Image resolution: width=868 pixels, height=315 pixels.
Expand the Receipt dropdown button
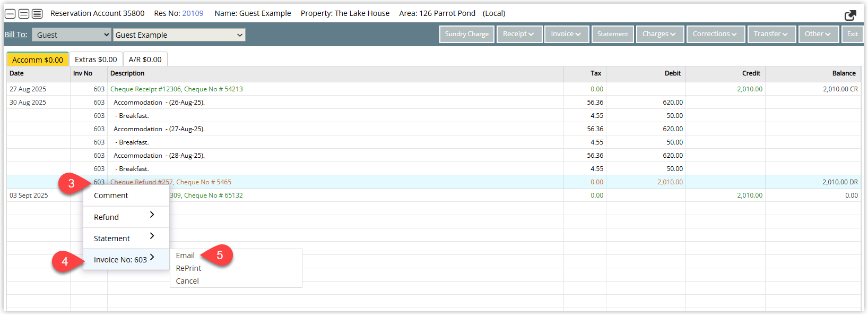(519, 34)
